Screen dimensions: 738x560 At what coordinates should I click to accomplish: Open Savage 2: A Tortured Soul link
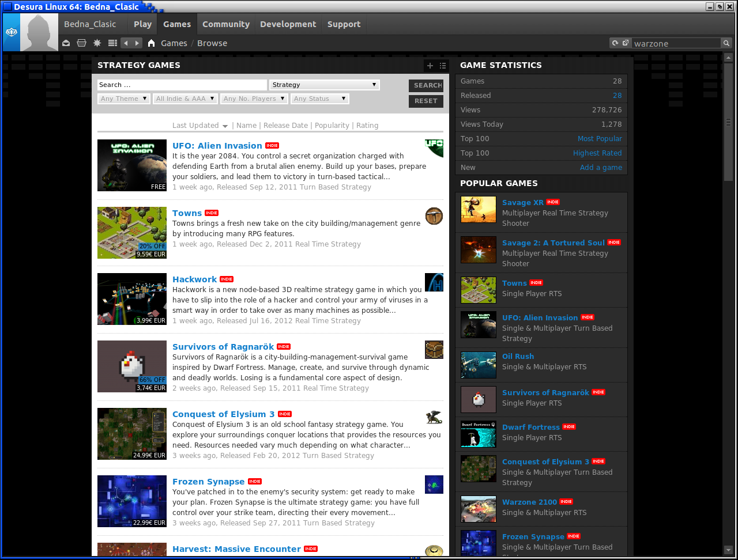click(553, 243)
